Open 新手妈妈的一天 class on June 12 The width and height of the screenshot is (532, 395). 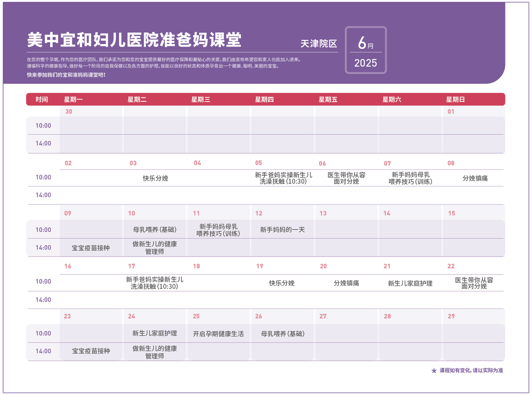282,230
